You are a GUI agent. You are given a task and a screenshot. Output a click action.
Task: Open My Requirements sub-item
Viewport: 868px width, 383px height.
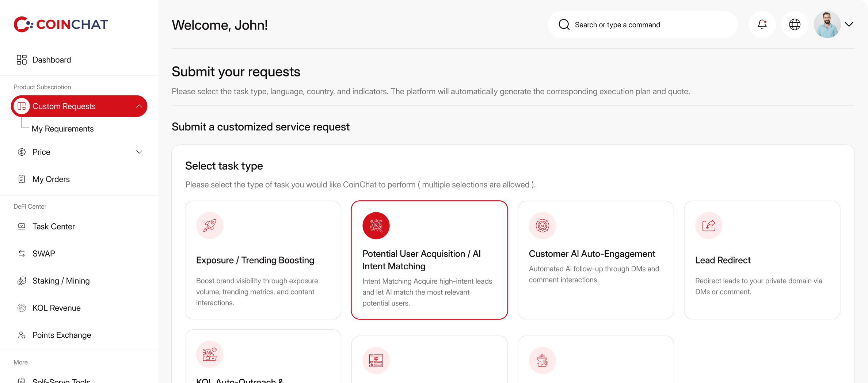pos(62,129)
